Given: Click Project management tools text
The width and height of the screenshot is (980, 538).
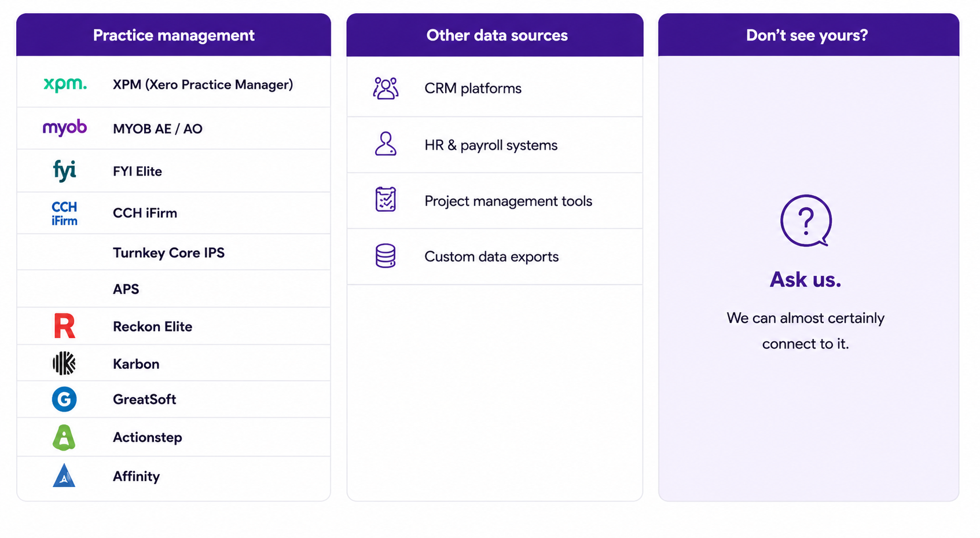Looking at the screenshot, I should [x=508, y=201].
